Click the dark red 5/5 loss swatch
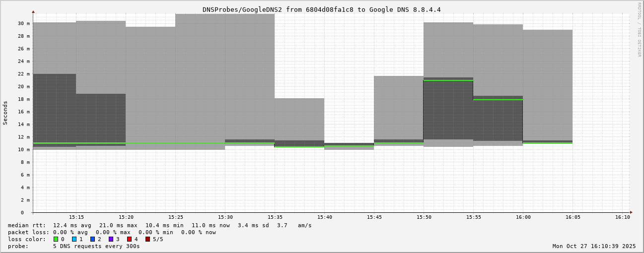 (147, 239)
